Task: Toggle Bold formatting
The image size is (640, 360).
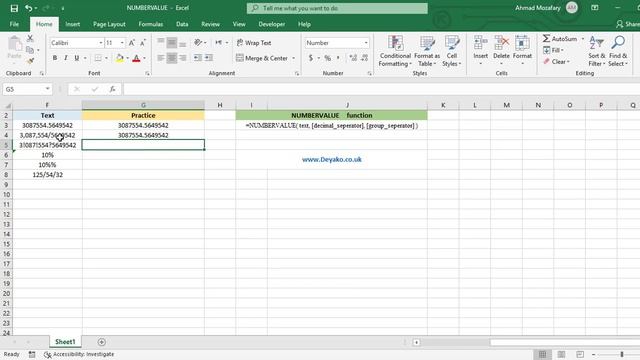Action: [55, 58]
